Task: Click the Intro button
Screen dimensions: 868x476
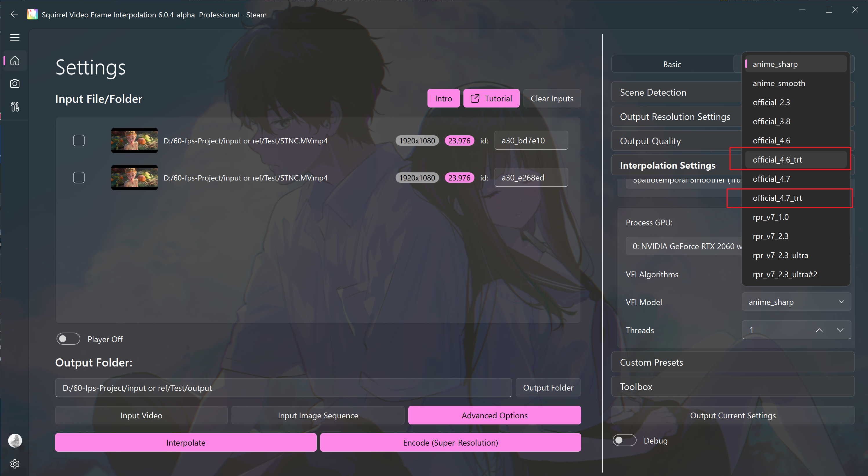Action: (443, 98)
